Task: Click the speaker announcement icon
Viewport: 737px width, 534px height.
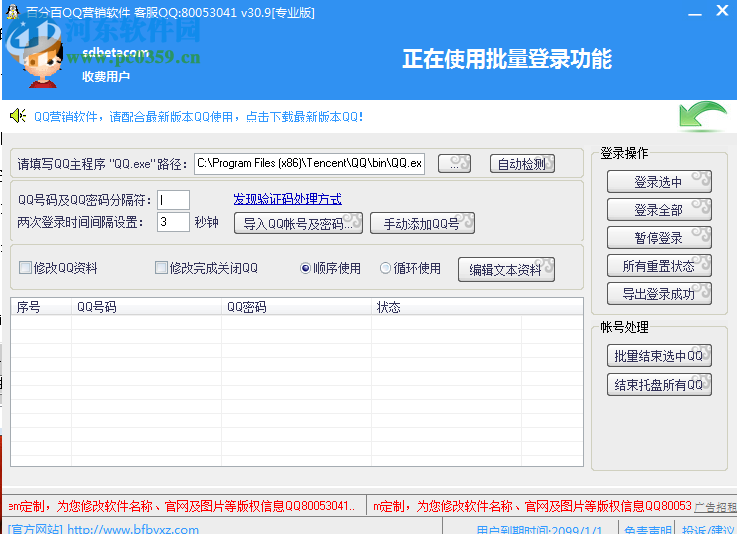Action: [x=18, y=116]
